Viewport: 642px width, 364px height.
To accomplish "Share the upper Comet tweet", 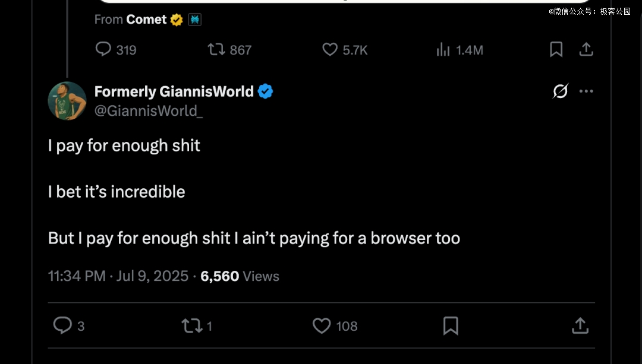I will pos(586,49).
